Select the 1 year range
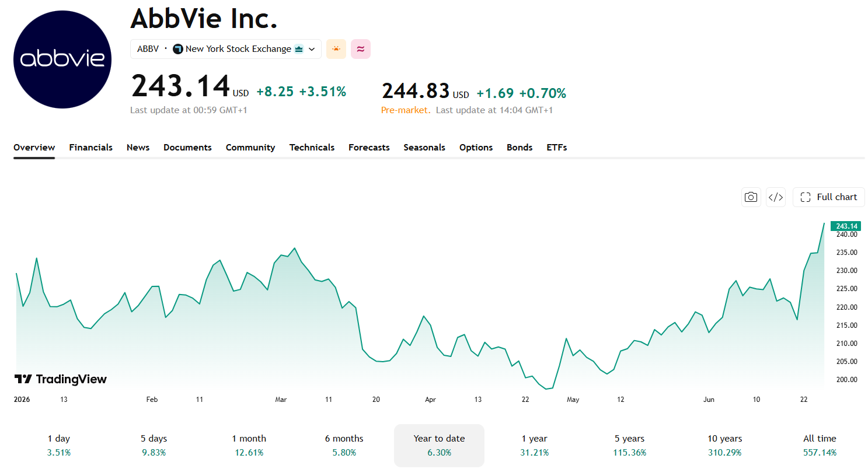The image size is (868, 476). coord(535,446)
